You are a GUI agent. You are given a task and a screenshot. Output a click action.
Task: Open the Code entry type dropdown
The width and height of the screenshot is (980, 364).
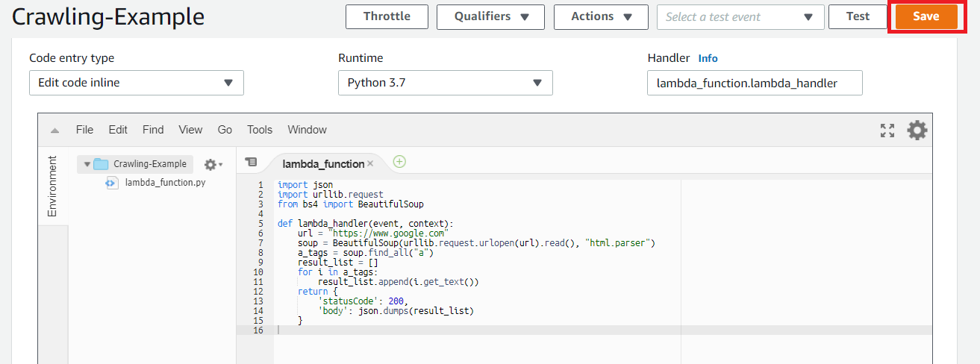pyautogui.click(x=137, y=83)
